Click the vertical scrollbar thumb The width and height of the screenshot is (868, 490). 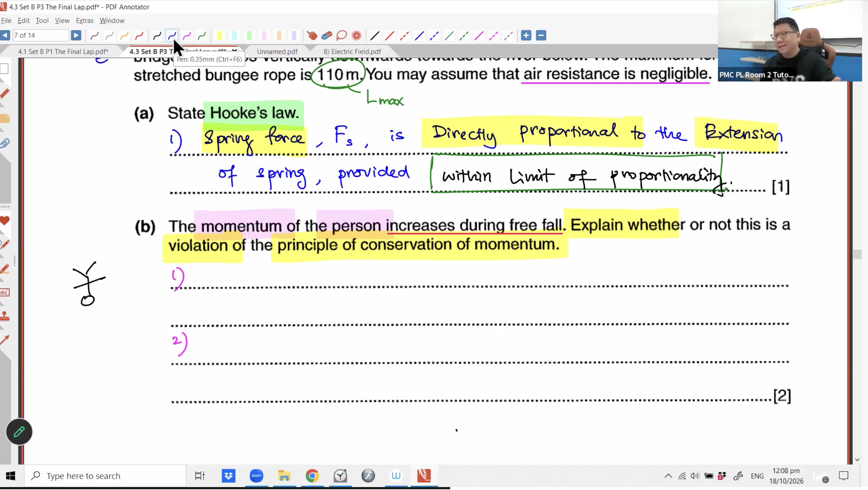(857, 254)
